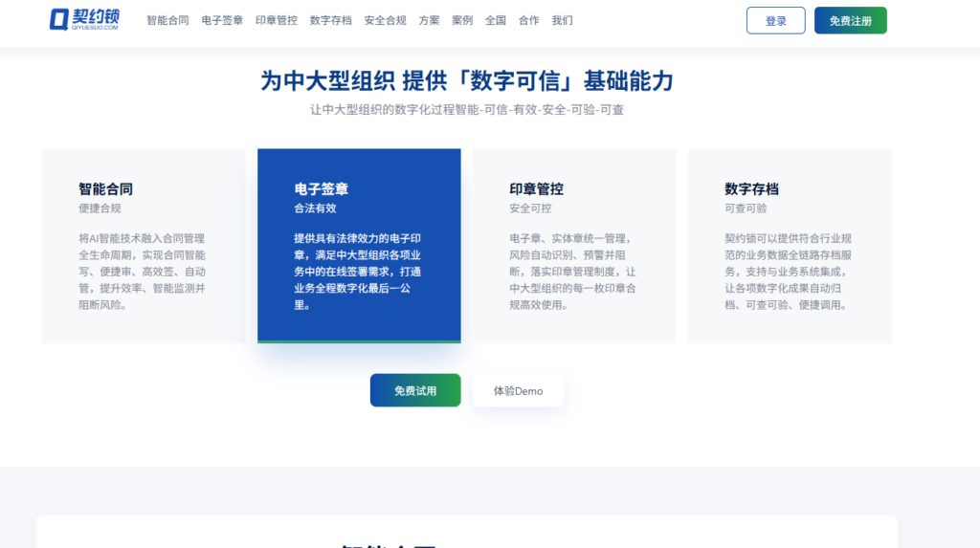
Task: Select the 印章管控 feature card
Action: (x=574, y=246)
